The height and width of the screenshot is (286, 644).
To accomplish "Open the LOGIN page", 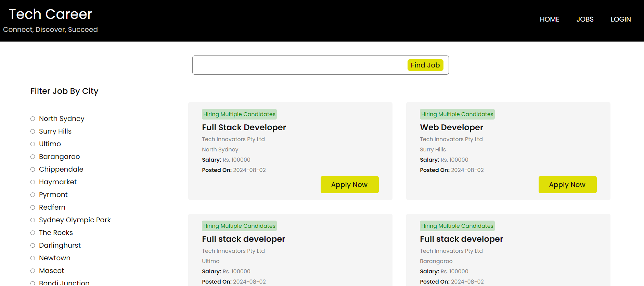I will pyautogui.click(x=620, y=20).
